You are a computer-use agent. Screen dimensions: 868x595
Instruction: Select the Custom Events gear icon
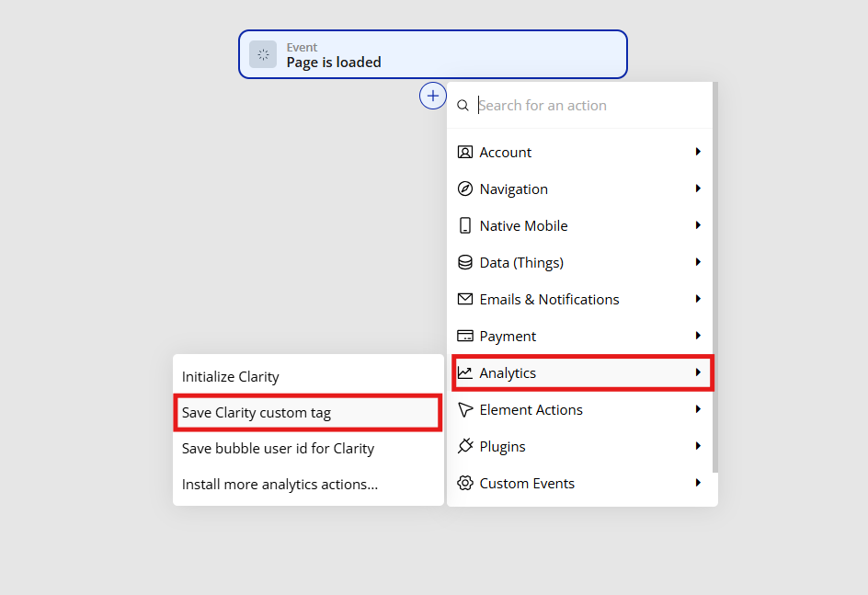pyautogui.click(x=465, y=483)
